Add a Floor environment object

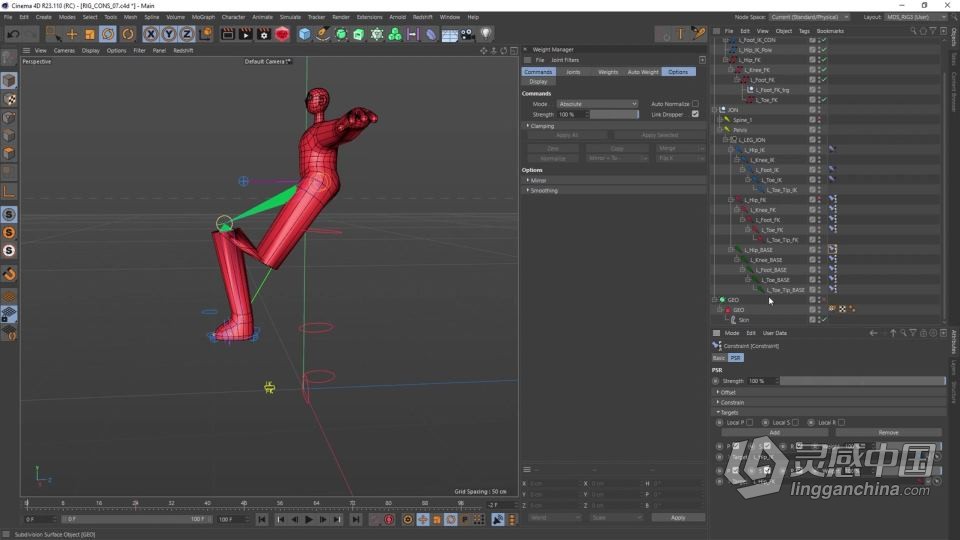(x=449, y=35)
